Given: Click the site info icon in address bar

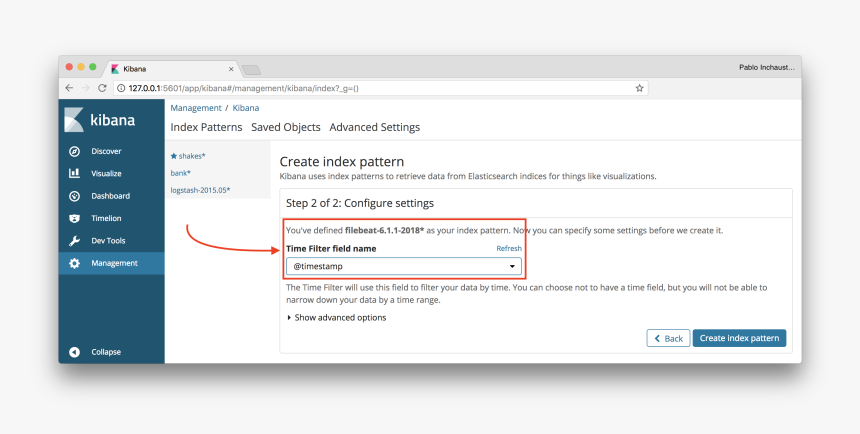Looking at the screenshot, I should pyautogui.click(x=121, y=88).
